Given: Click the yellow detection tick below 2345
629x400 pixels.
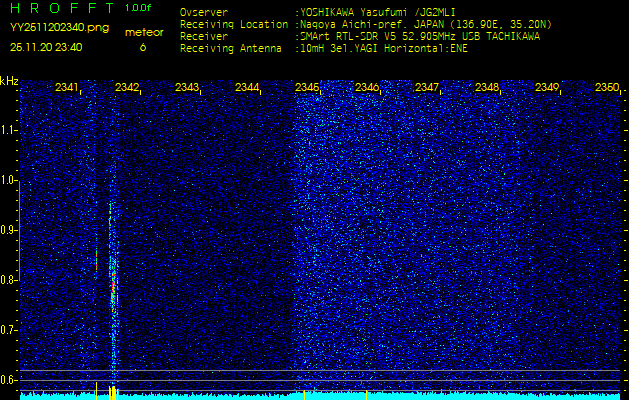Looking at the screenshot, I should pyautogui.click(x=304, y=395).
